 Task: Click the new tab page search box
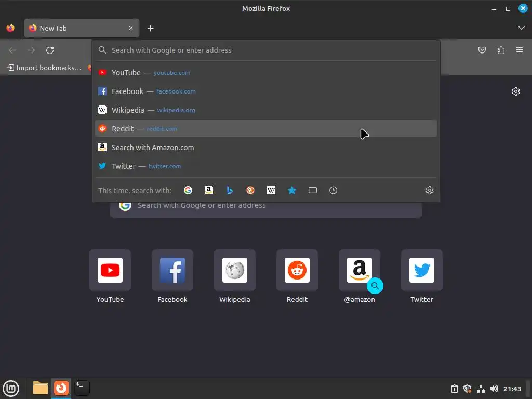[266, 208]
